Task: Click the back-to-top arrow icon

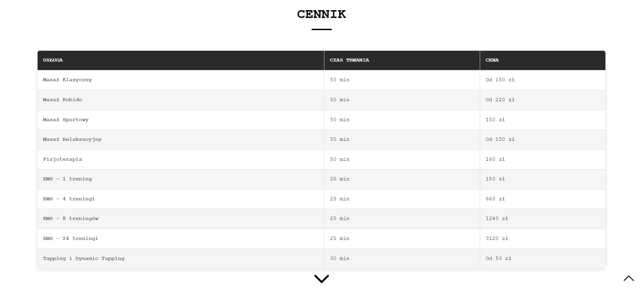Action: pyautogui.click(x=628, y=278)
